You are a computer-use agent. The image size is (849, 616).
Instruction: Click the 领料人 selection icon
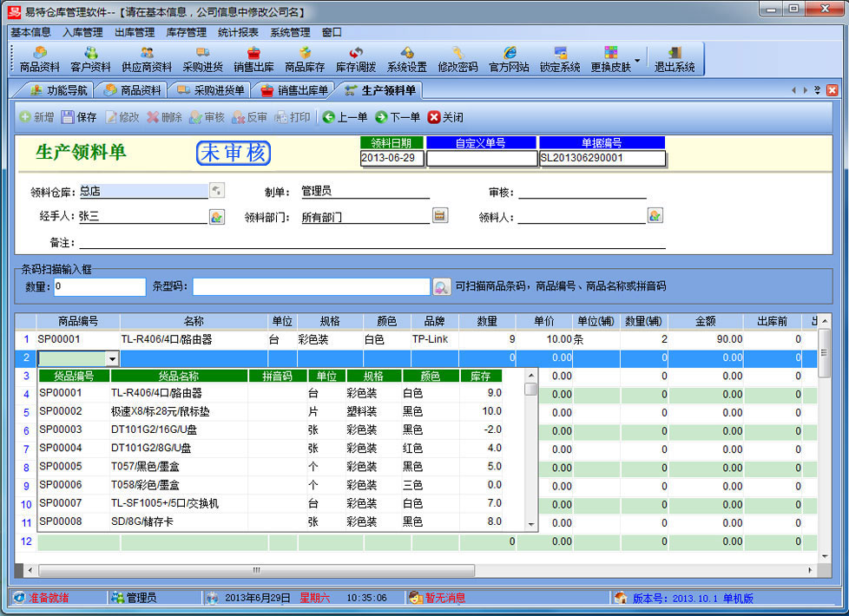[655, 216]
